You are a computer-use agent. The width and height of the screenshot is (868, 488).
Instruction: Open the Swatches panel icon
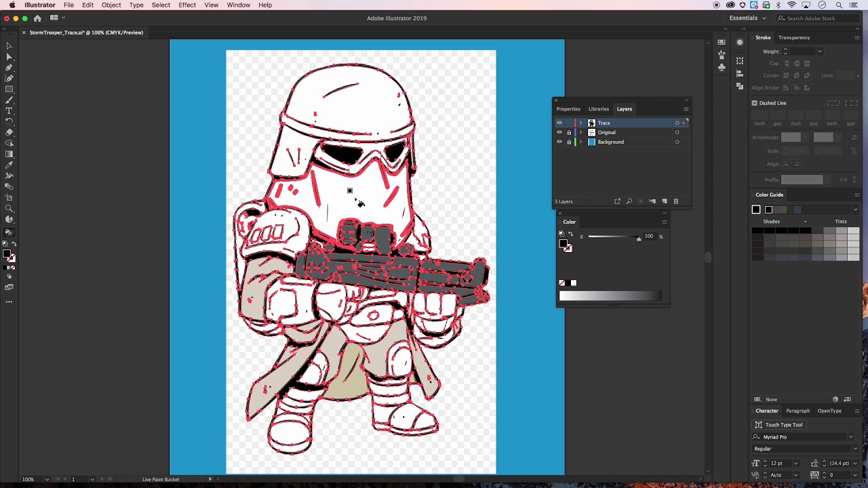click(x=722, y=42)
